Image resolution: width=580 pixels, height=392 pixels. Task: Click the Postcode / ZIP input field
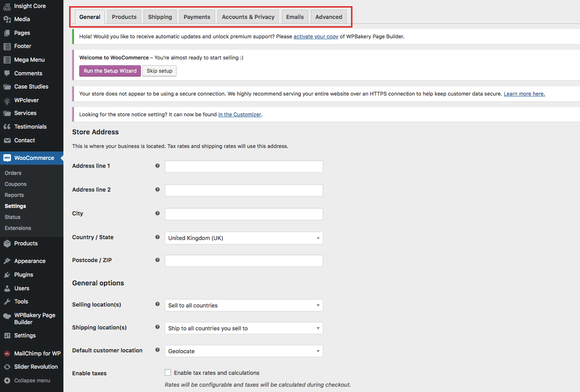[x=244, y=261]
